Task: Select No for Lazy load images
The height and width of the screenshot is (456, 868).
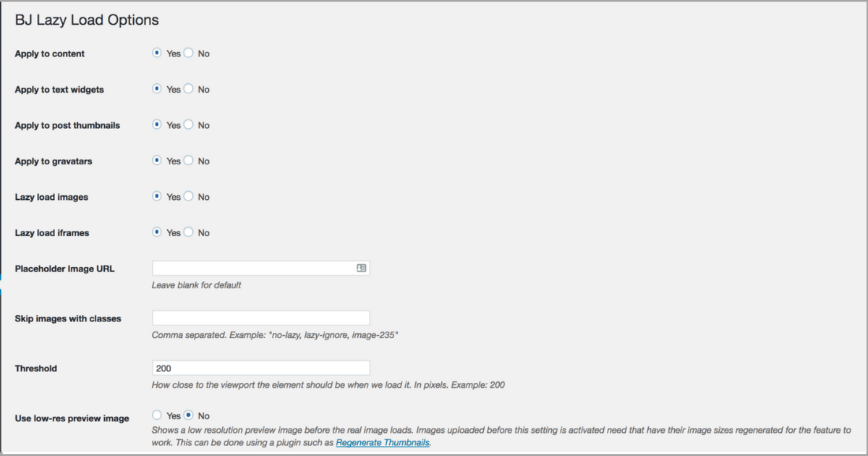Action: [189, 196]
